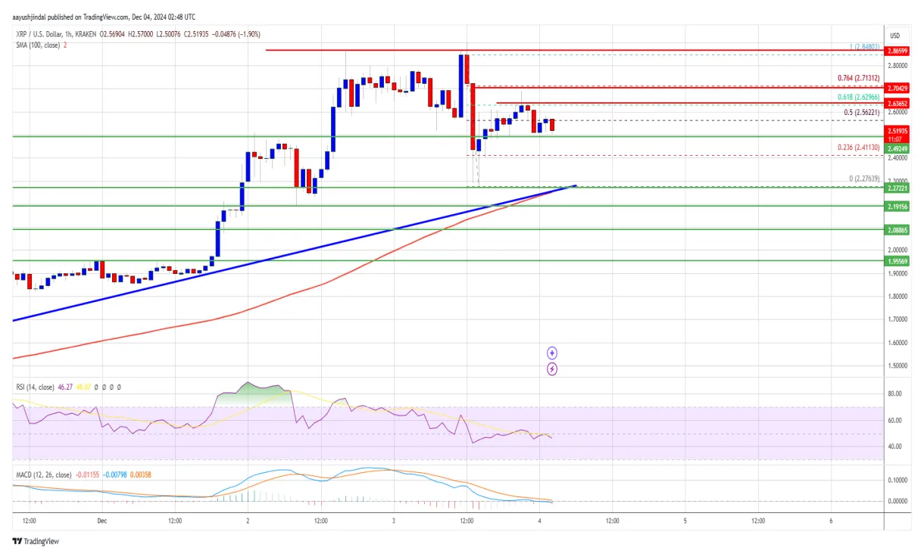Click the green 2.27221 support label
The height and width of the screenshot is (560, 924).
pyautogui.click(x=897, y=188)
